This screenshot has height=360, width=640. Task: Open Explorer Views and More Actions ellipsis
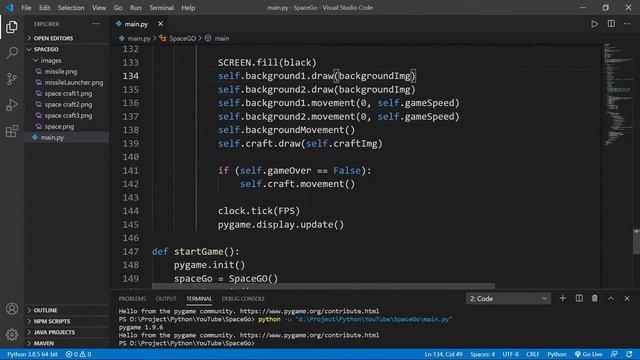[96, 24]
